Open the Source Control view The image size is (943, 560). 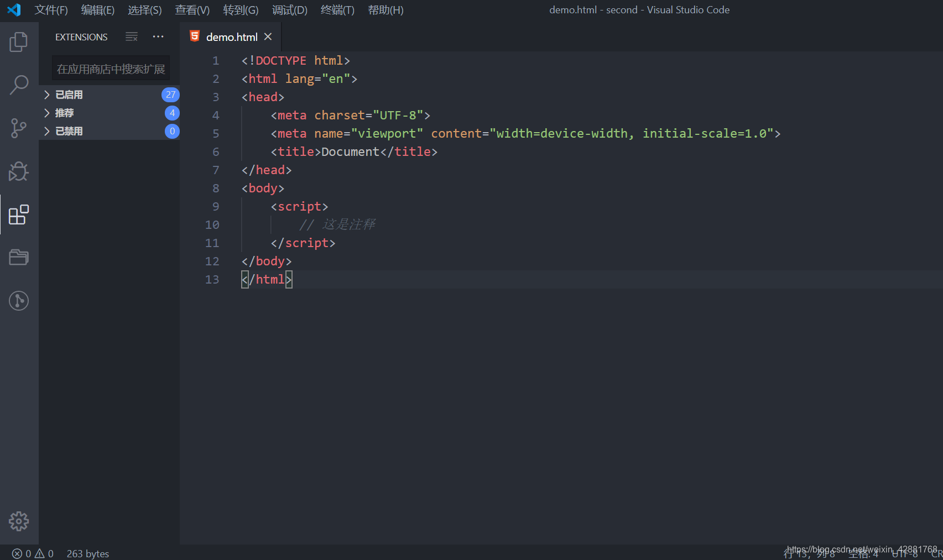coord(19,128)
